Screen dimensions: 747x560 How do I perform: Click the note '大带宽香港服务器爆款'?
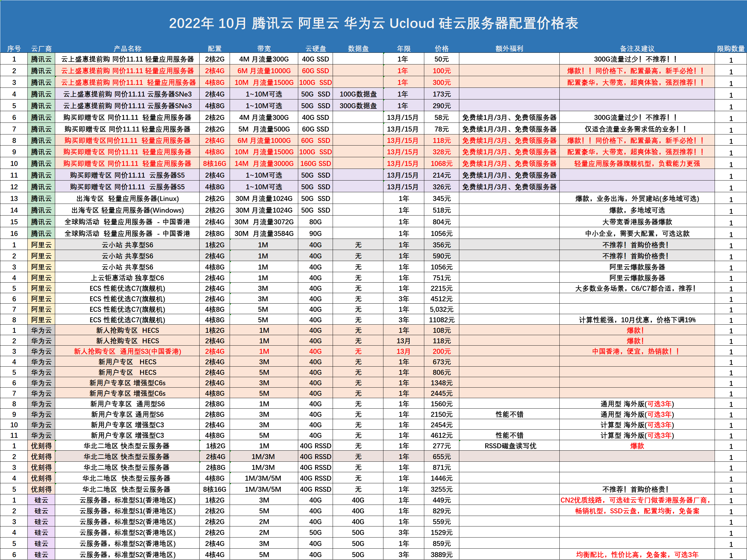637,222
